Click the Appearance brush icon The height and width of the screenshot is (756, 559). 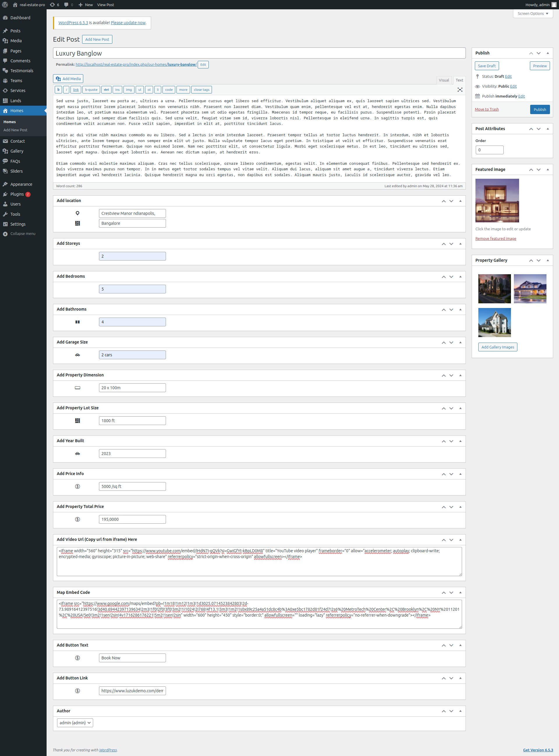(x=5, y=184)
